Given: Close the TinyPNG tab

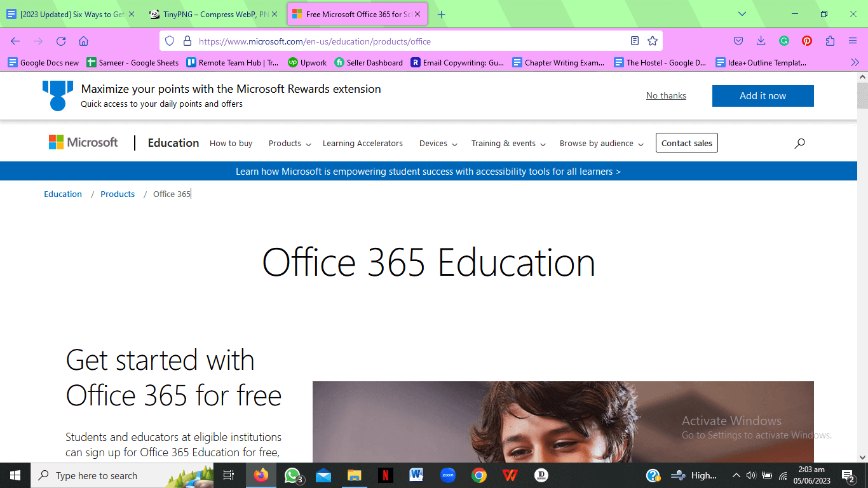Looking at the screenshot, I should point(275,14).
